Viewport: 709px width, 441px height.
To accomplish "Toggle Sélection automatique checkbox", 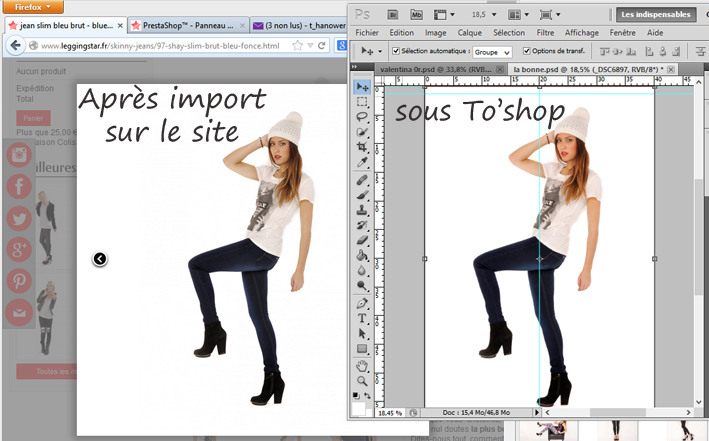I will tap(396, 51).
